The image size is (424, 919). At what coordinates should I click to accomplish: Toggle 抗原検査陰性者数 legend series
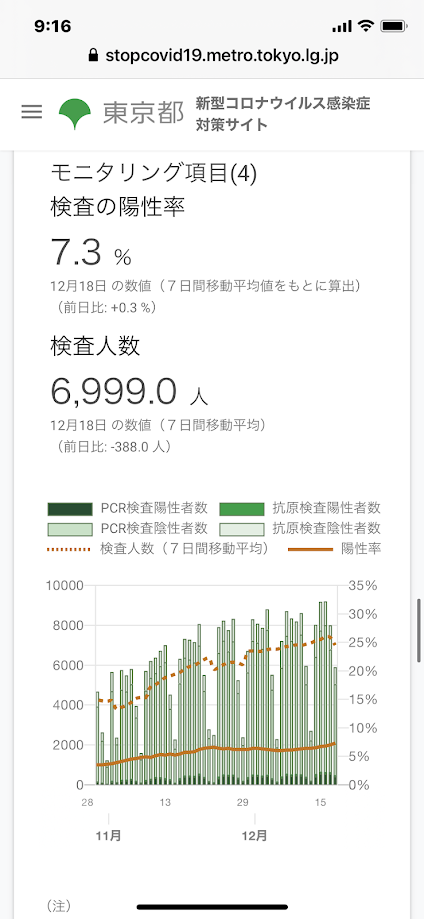click(x=300, y=529)
